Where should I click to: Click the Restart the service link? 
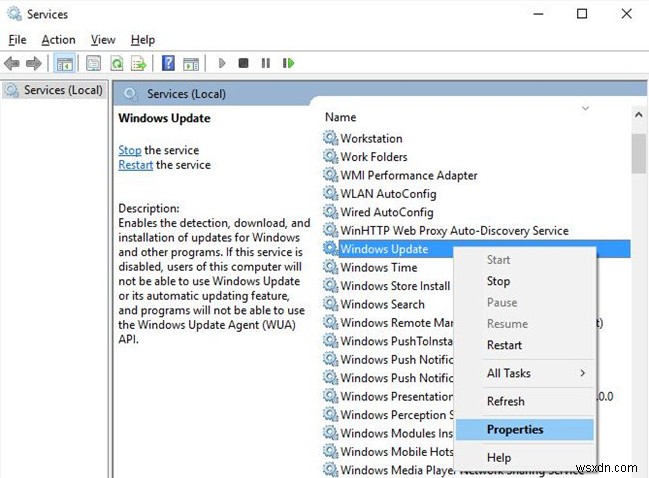click(x=136, y=165)
